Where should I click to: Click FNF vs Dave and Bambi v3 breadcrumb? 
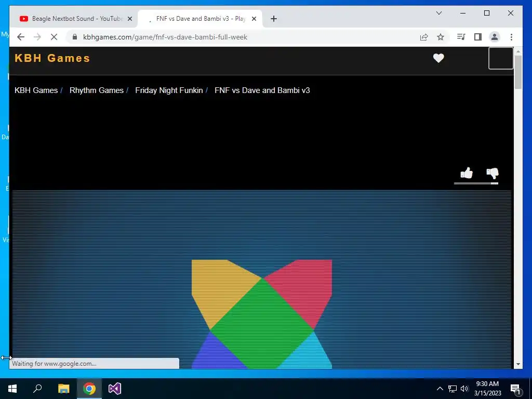262,90
